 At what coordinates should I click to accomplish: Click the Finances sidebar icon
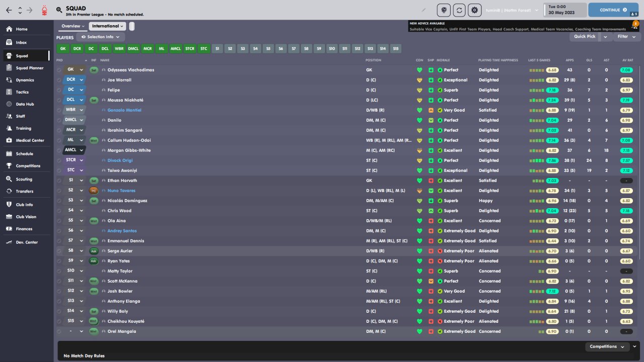(9, 229)
